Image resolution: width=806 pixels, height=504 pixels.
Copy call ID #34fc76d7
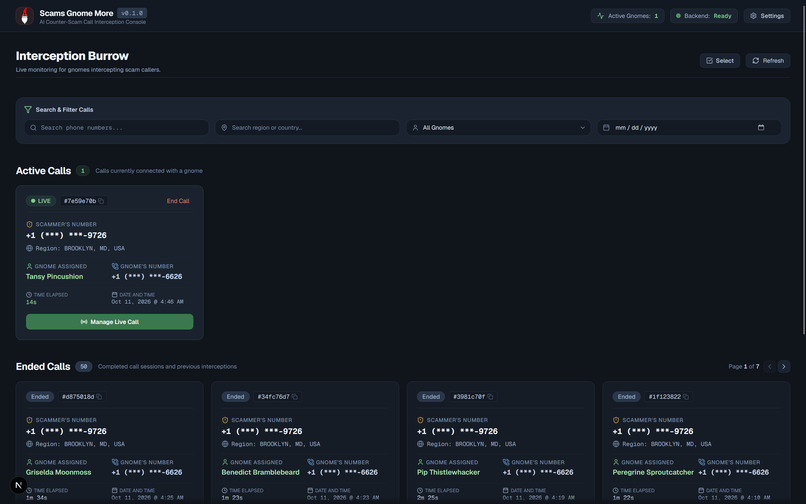pos(295,397)
